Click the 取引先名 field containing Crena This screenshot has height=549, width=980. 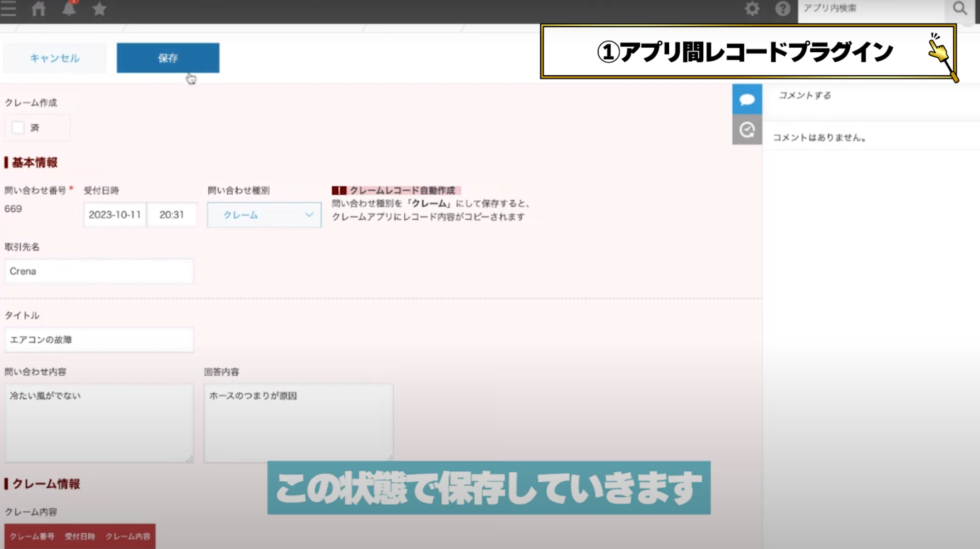(99, 271)
